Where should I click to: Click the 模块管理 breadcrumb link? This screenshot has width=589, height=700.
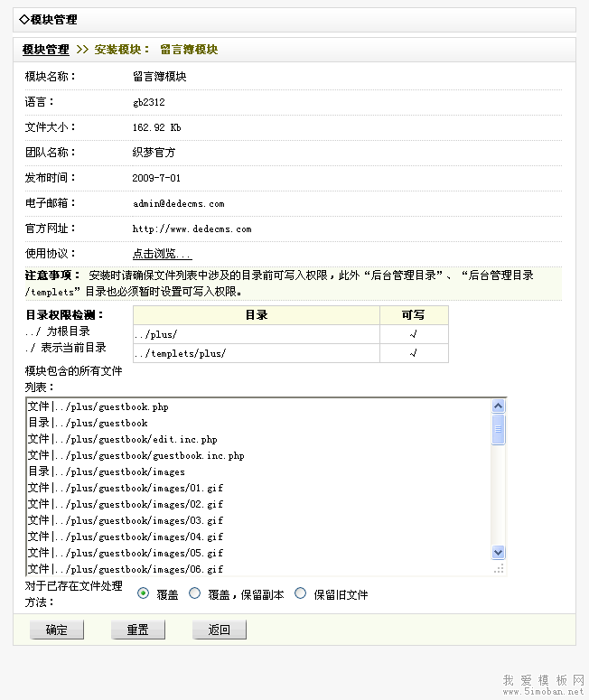[x=45, y=50]
